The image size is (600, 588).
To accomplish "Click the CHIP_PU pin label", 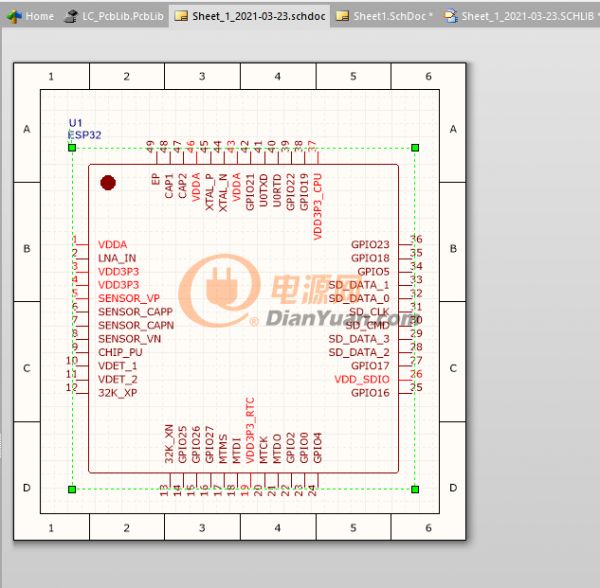I will (x=120, y=352).
